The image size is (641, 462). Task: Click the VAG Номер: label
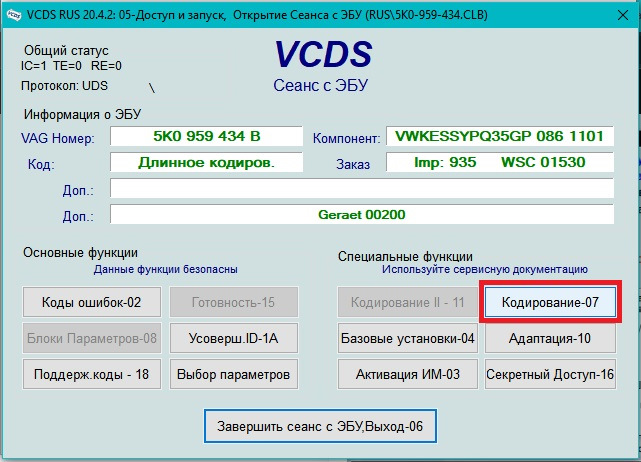coord(58,139)
